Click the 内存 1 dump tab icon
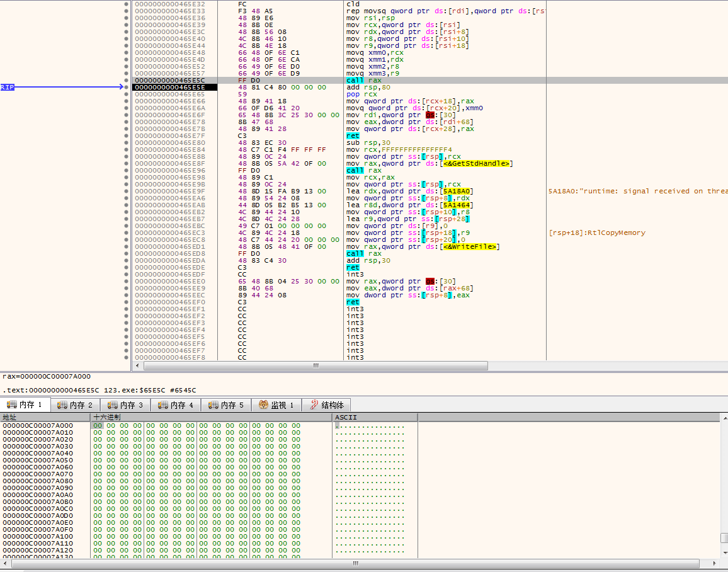728x572 pixels. pyautogui.click(x=11, y=404)
